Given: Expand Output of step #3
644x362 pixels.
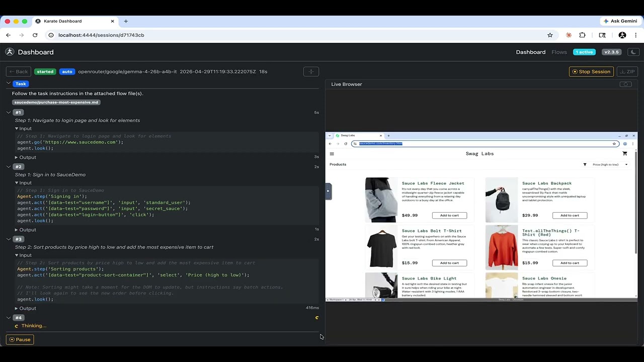Looking at the screenshot, I should click(x=25, y=308).
